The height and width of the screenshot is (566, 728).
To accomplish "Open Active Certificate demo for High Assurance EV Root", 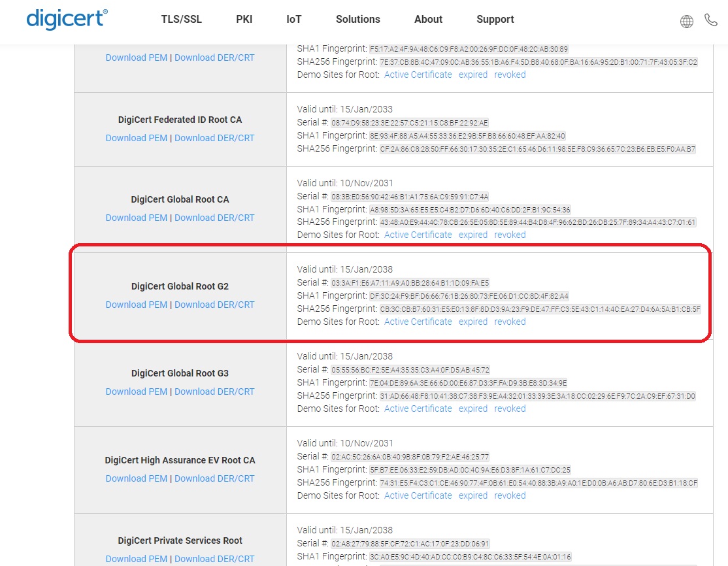I will pos(418,495).
